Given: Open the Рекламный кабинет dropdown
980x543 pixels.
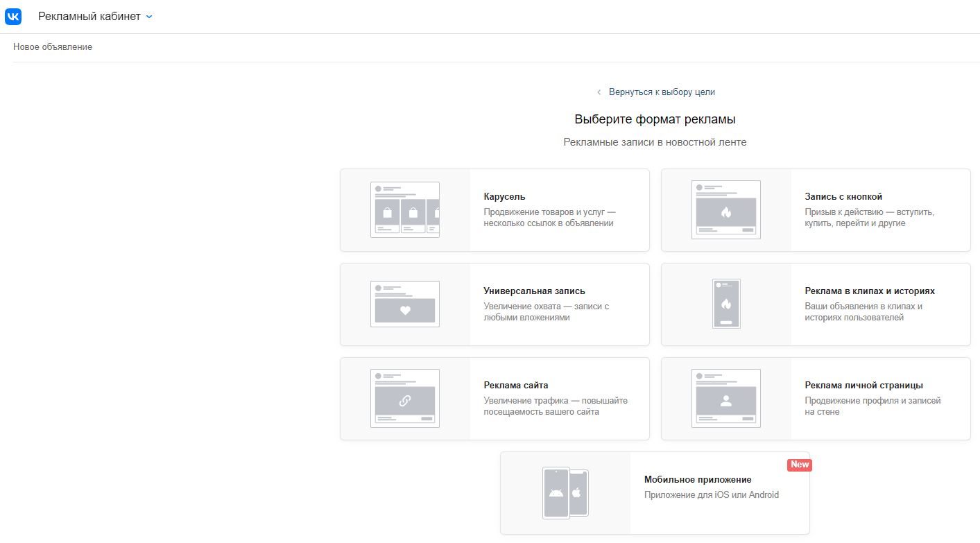Looking at the screenshot, I should [95, 16].
